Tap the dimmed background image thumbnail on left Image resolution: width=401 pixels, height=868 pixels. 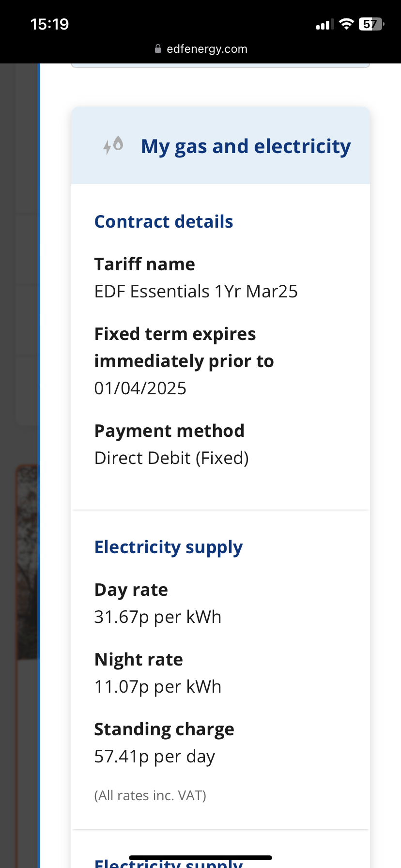(x=27, y=562)
